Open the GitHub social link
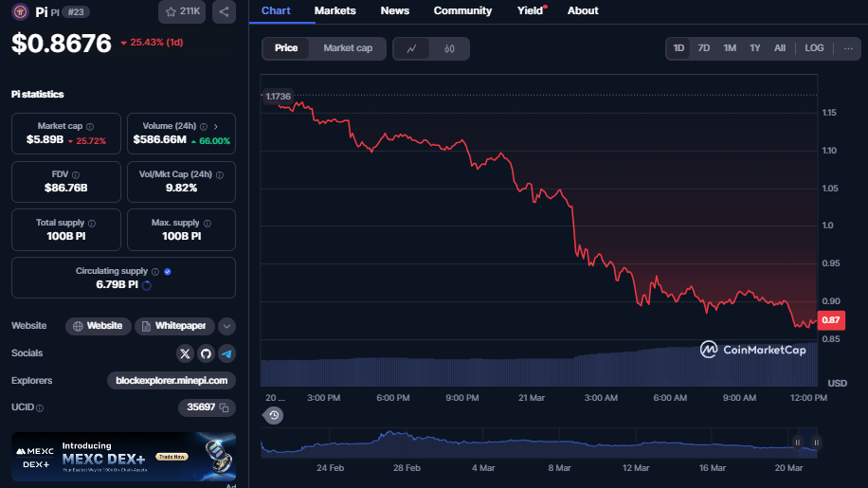868x488 pixels. [x=206, y=353]
